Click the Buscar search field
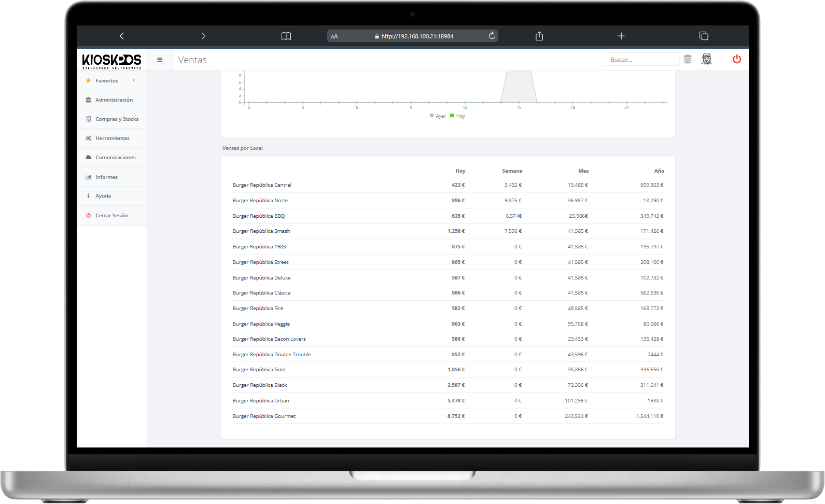This screenshot has width=825, height=504. tap(642, 60)
